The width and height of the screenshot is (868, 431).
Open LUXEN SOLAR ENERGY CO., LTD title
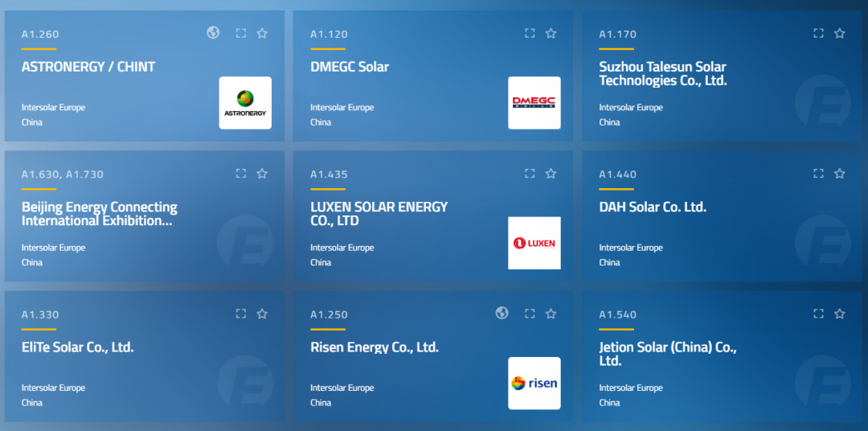coord(379,214)
